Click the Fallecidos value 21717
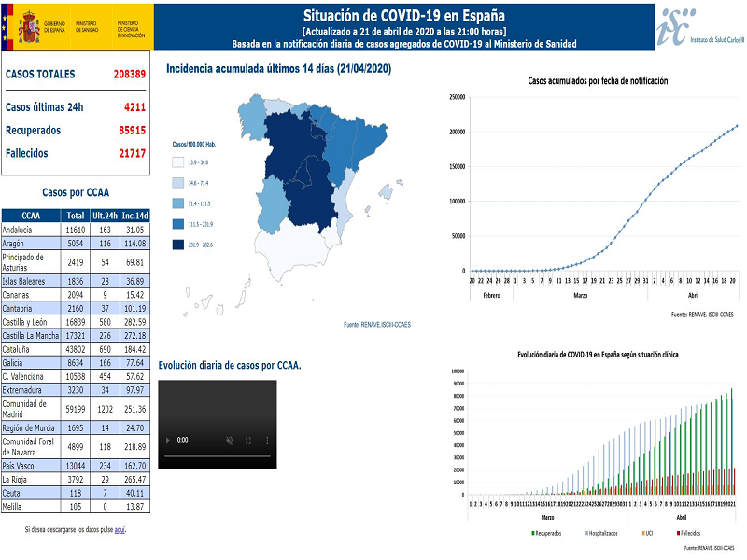This screenshot has height=560, width=747. point(133,153)
